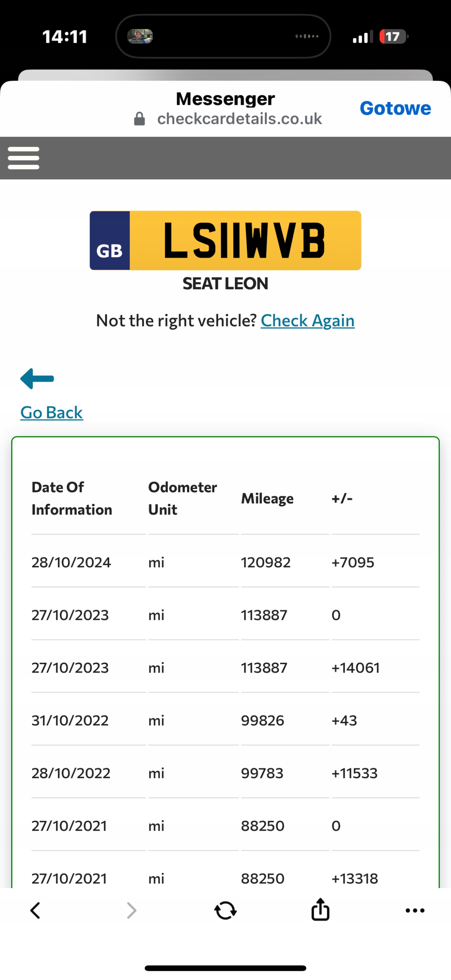The width and height of the screenshot is (451, 980).
Task: Tap the browser back chevron
Action: pyautogui.click(x=35, y=910)
